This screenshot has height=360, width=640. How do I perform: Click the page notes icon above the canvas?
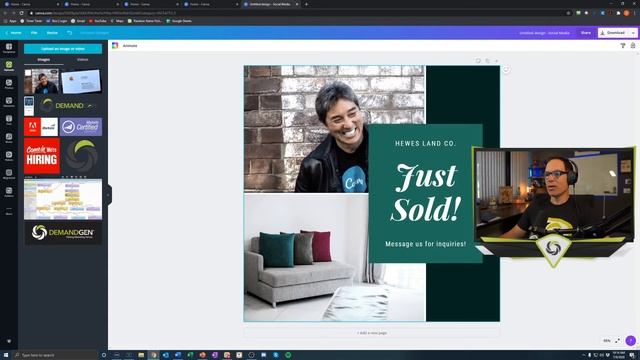click(x=478, y=61)
